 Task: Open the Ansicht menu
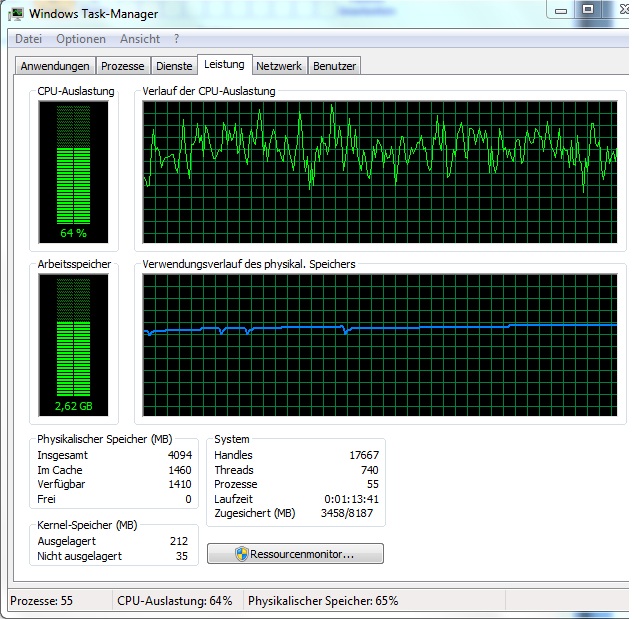[140, 39]
